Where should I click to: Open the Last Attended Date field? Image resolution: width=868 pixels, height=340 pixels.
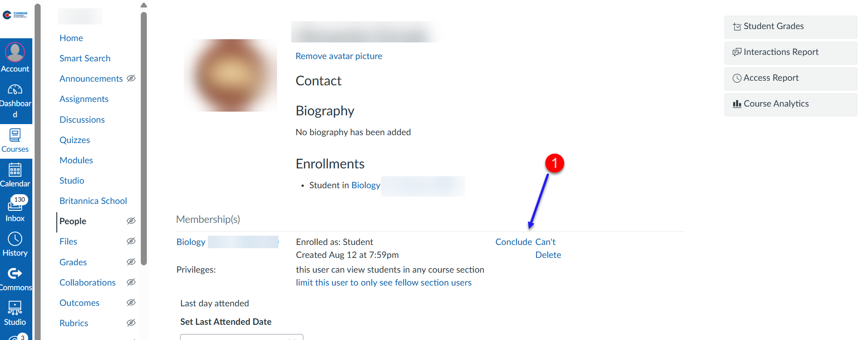tap(241, 337)
